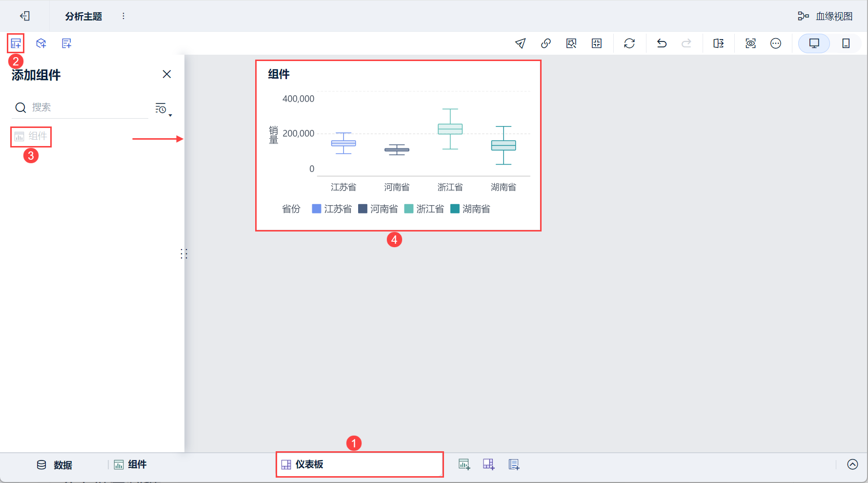
Task: Select the 组件 item in the component list
Action: pyautogui.click(x=31, y=136)
